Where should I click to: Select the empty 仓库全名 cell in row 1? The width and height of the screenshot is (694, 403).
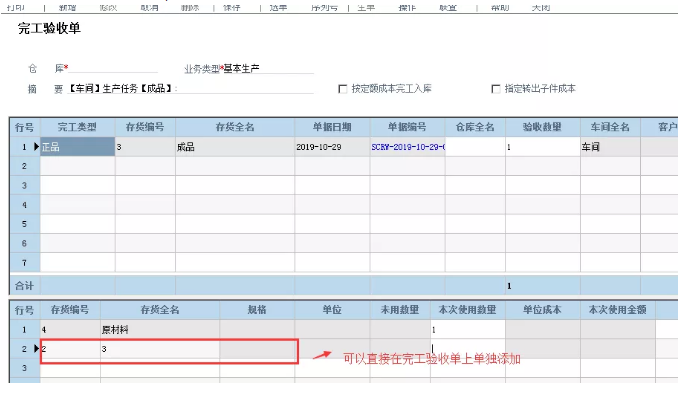click(x=475, y=147)
